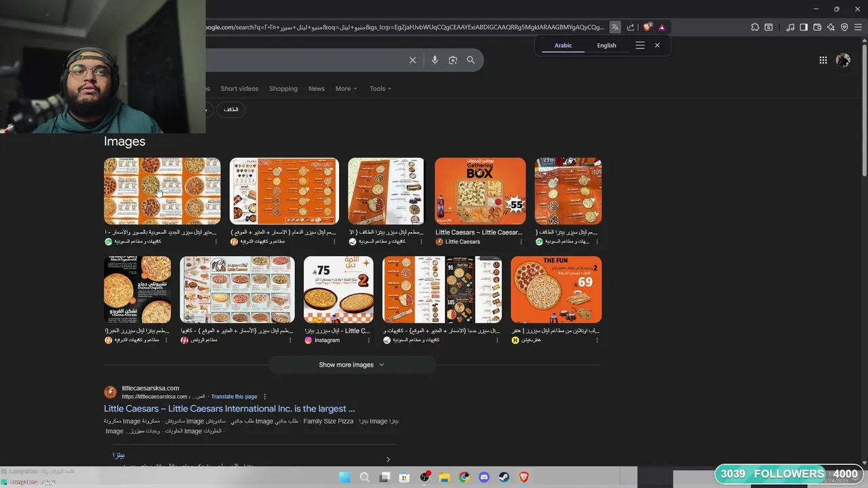
Task: Search by image with the Lens icon
Action: [x=453, y=60]
